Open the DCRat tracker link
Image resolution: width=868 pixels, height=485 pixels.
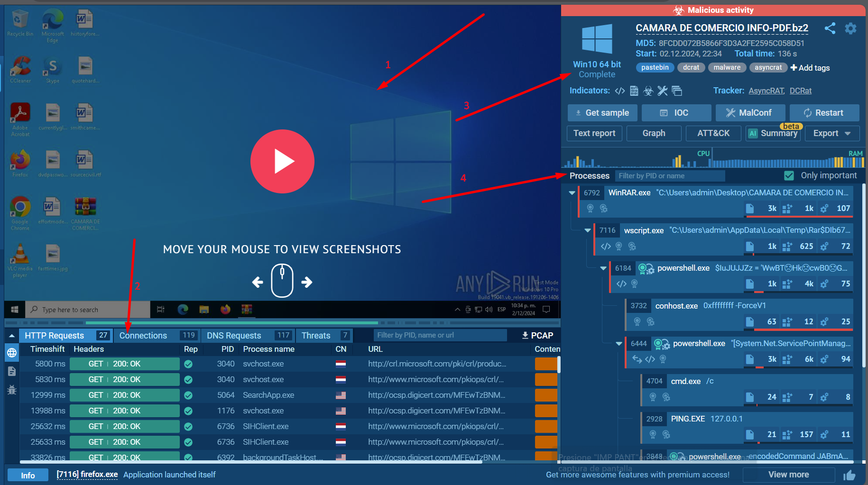(801, 91)
